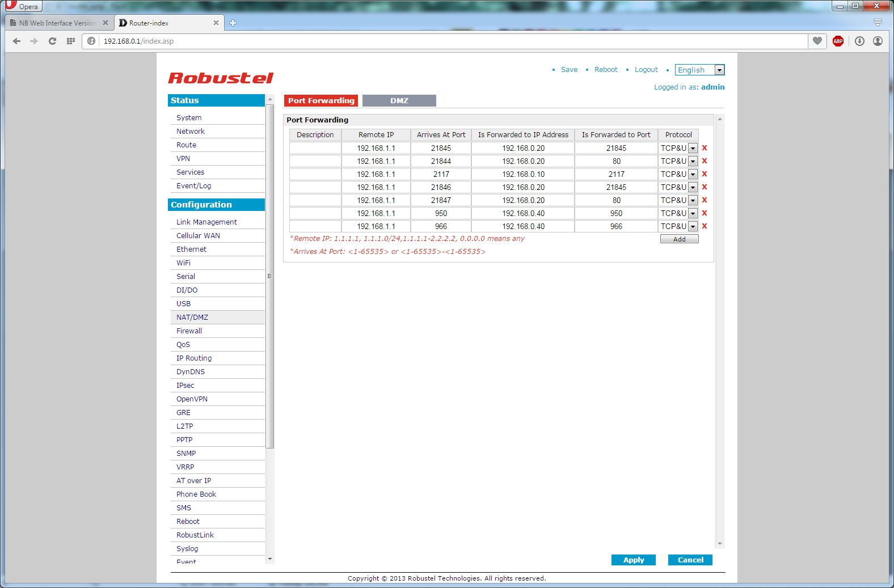Click the main panel scroll down arrow
The image size is (894, 588).
tap(720, 544)
